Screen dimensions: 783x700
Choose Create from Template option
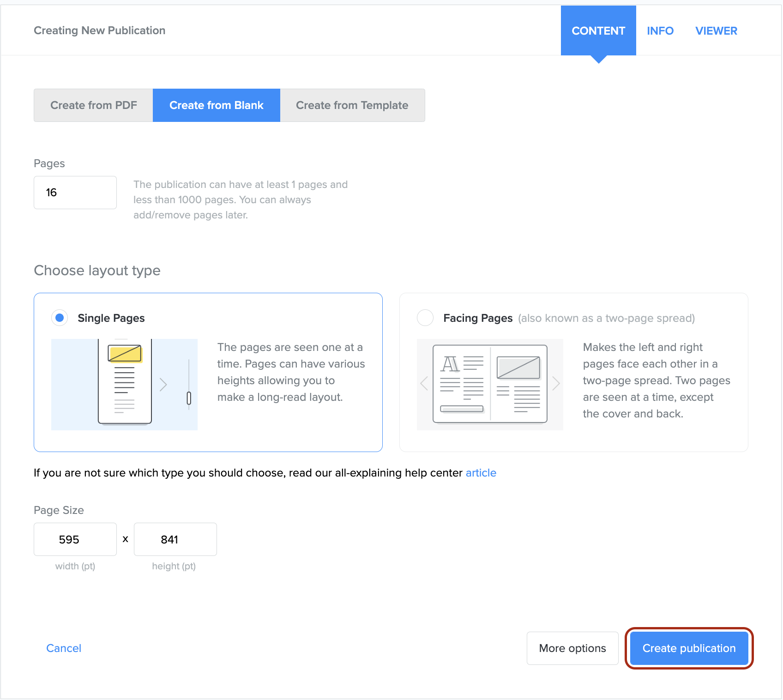pos(352,105)
